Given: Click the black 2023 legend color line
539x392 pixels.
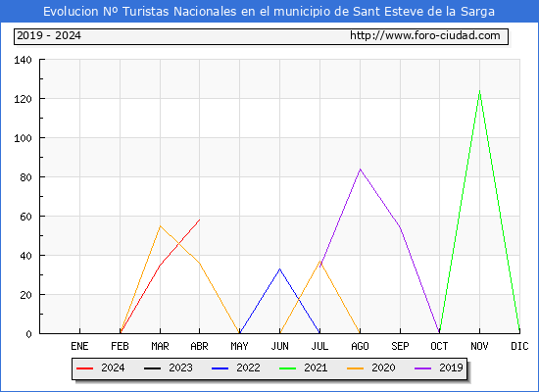Looking at the screenshot, I should coord(152,368).
